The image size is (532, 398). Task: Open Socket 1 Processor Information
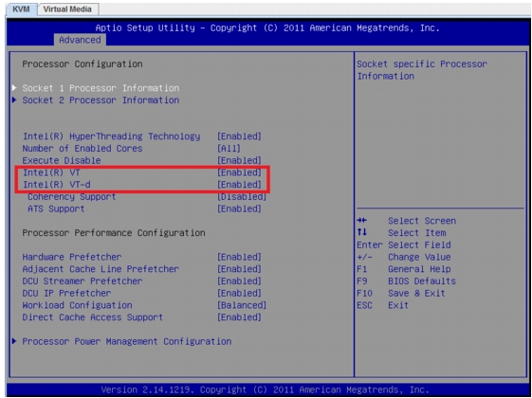[x=101, y=88]
